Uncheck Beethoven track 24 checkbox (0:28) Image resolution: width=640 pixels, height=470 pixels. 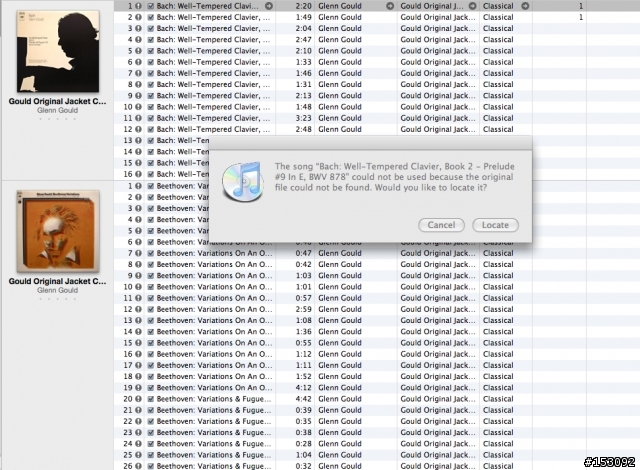151,444
